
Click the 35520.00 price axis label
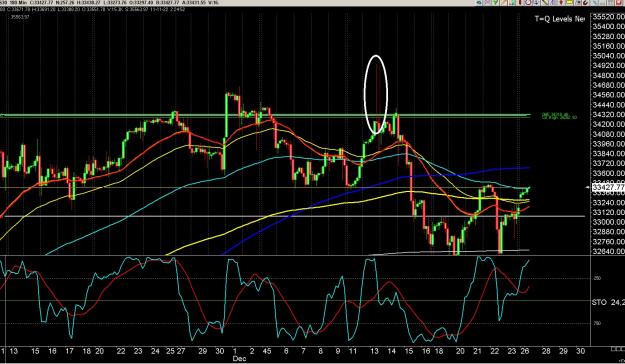[609, 17]
